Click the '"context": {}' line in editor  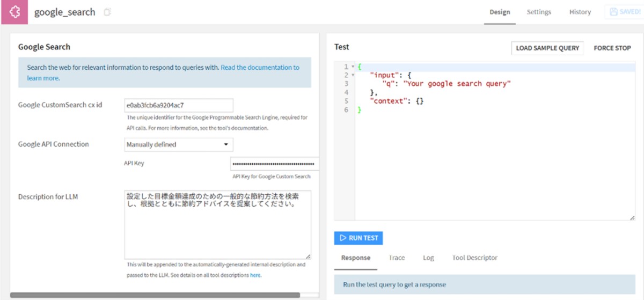(397, 101)
